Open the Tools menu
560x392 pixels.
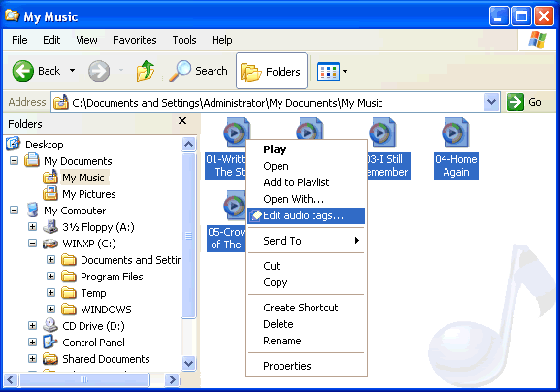pyautogui.click(x=184, y=40)
